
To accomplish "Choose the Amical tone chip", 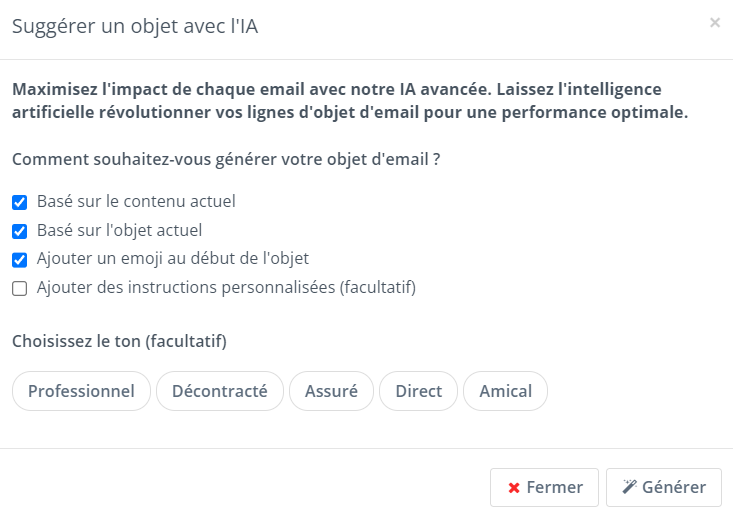I will point(505,391).
